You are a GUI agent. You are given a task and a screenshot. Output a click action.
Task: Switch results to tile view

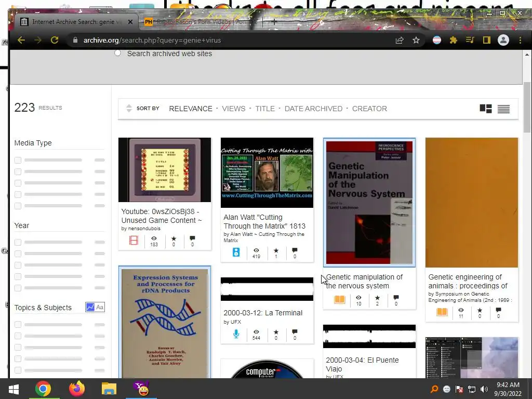486,109
